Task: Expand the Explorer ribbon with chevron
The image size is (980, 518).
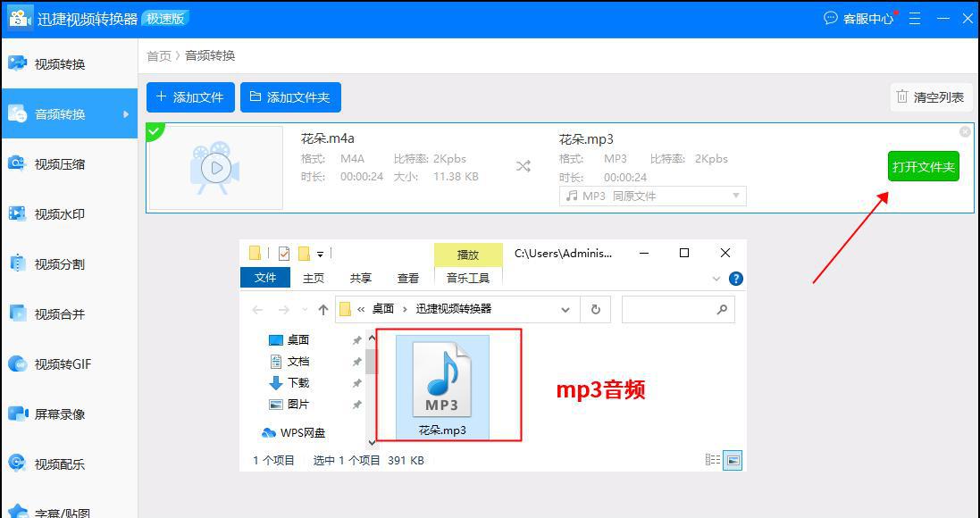Action: tap(716, 279)
